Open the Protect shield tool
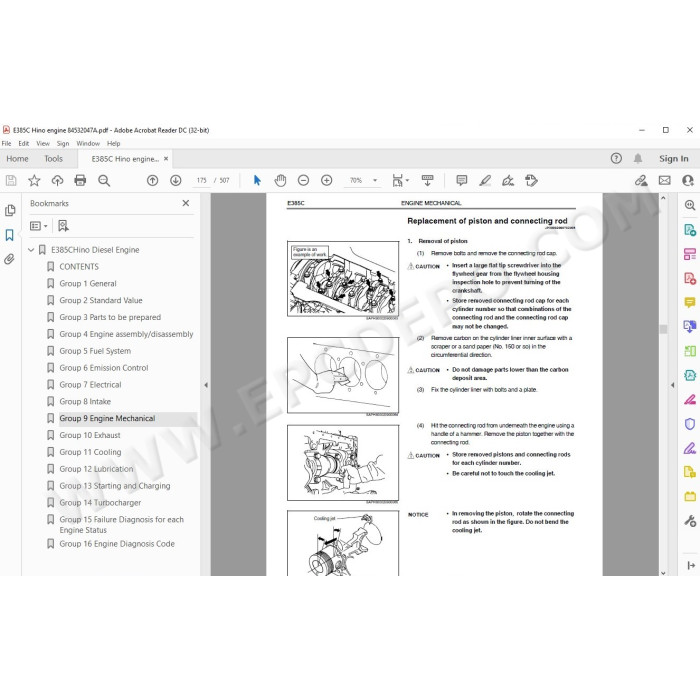 coord(690,424)
